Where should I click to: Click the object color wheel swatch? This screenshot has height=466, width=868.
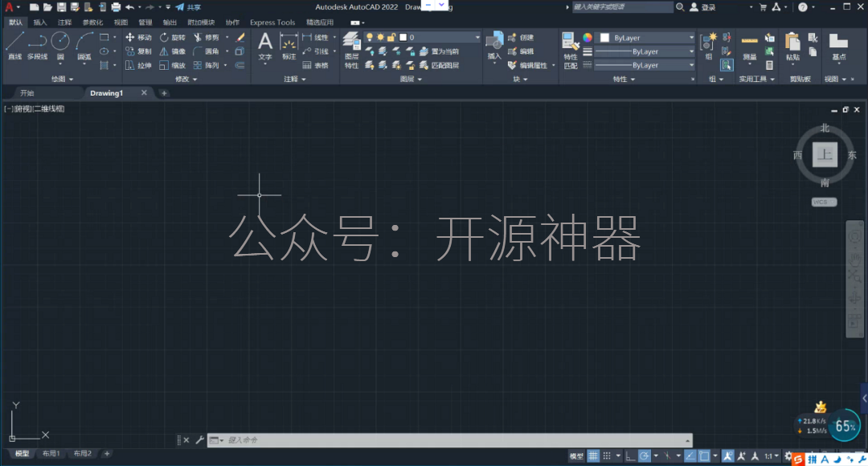588,37
